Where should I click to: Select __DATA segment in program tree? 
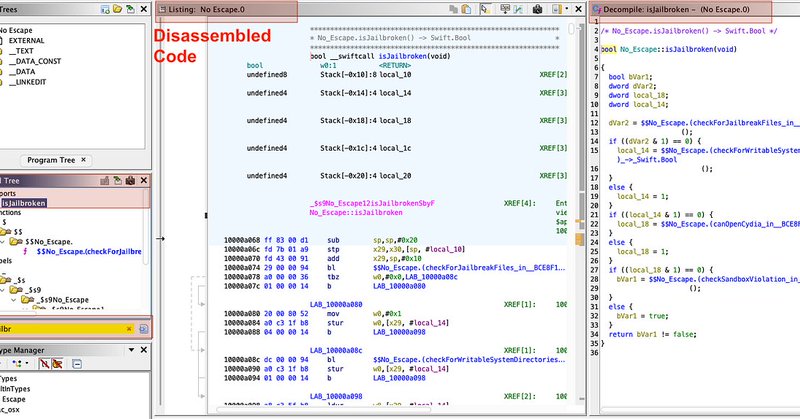22,71
